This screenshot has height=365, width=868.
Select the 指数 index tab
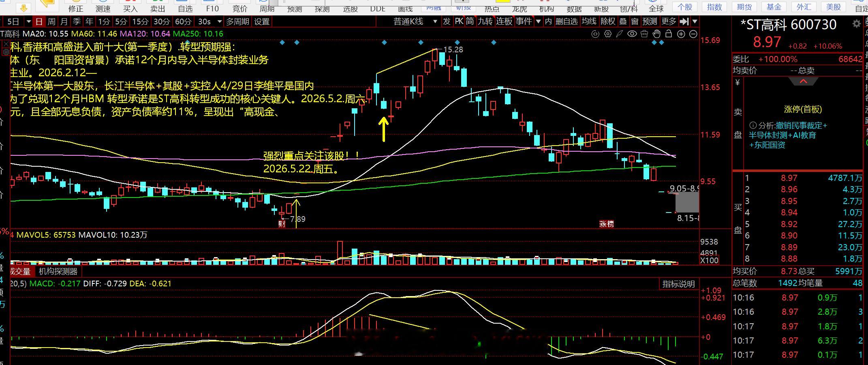(714, 7)
